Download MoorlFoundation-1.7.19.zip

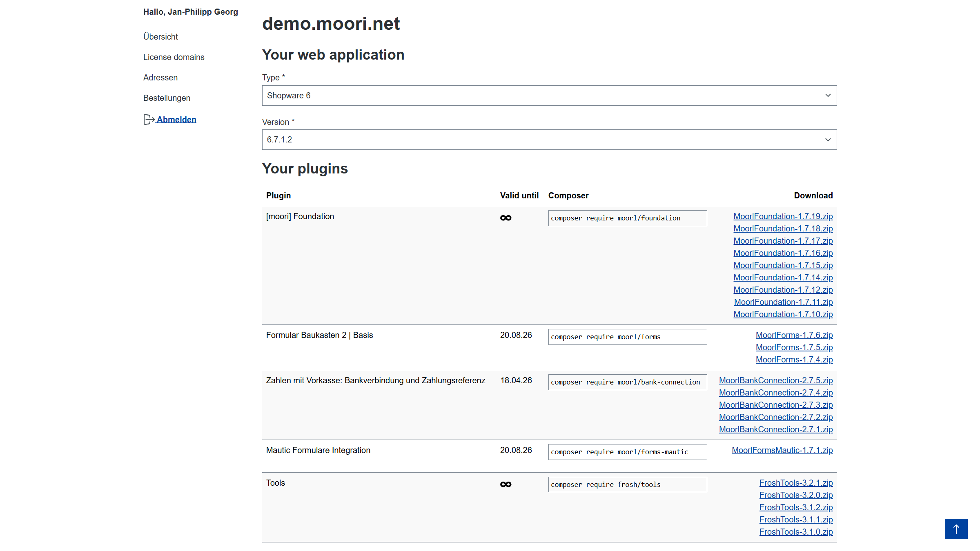[x=783, y=216]
